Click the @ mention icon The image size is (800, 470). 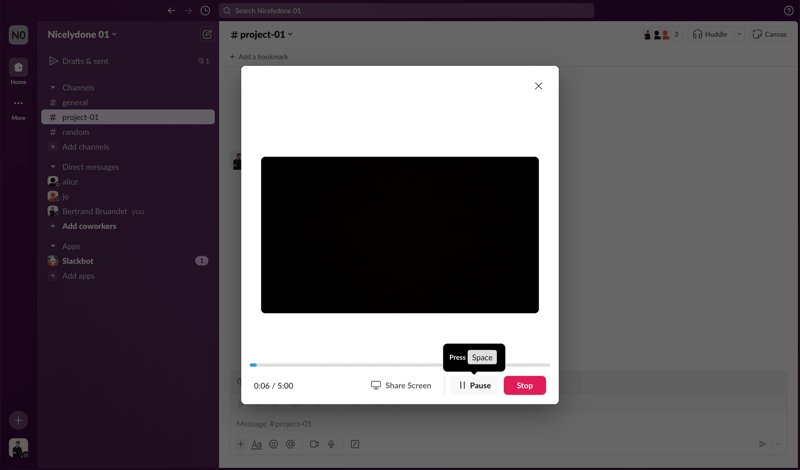click(x=290, y=444)
